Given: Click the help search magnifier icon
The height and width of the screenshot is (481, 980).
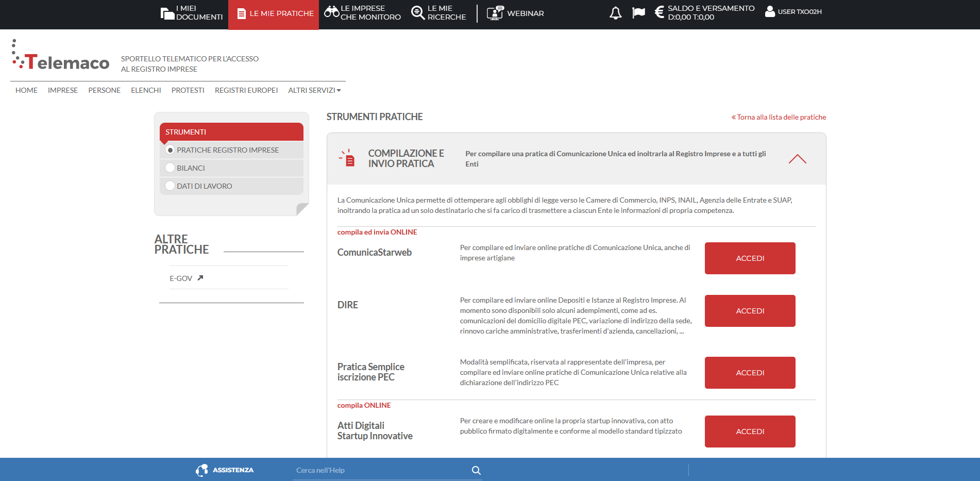Looking at the screenshot, I should click(x=476, y=470).
